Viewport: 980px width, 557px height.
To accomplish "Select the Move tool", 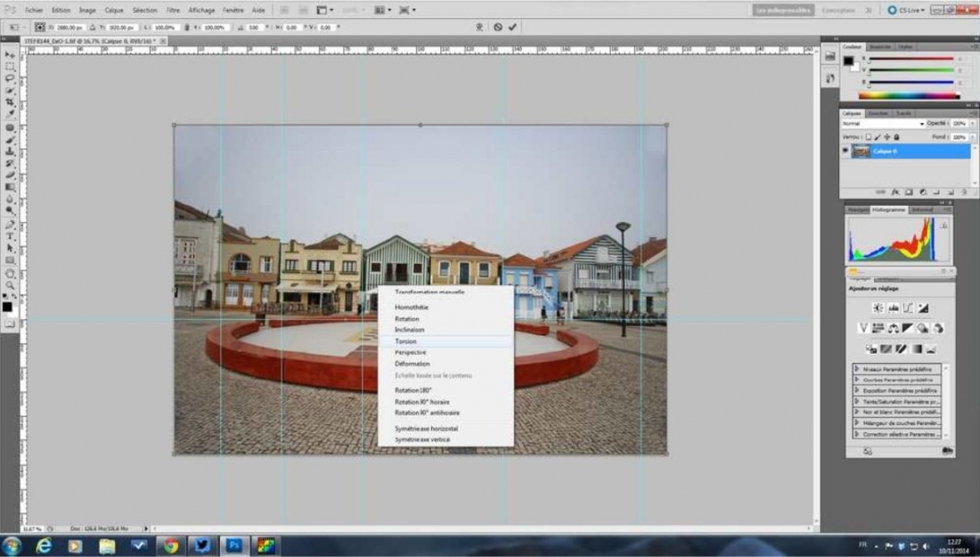I will [x=8, y=54].
